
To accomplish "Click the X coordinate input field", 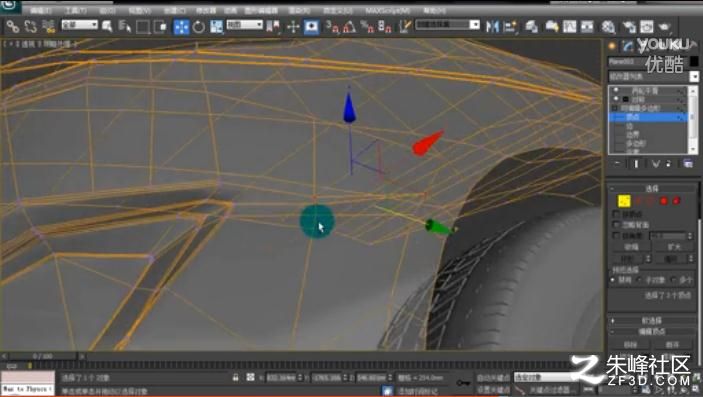I will (282, 378).
